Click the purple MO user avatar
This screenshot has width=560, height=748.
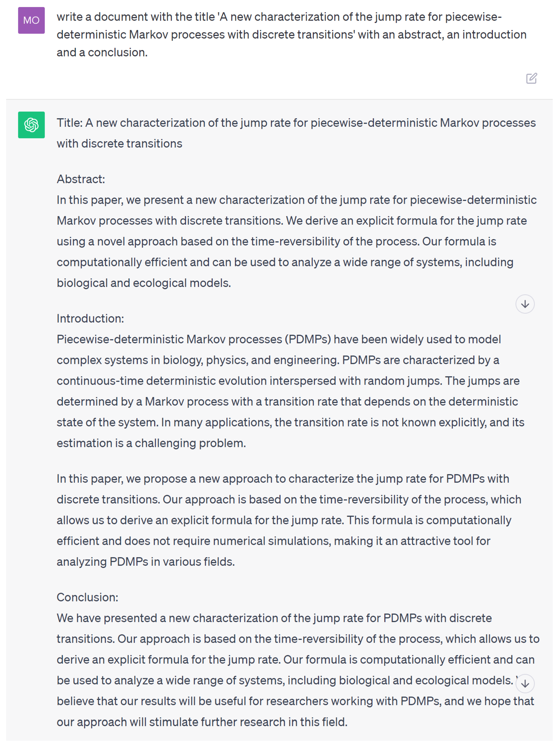31,20
